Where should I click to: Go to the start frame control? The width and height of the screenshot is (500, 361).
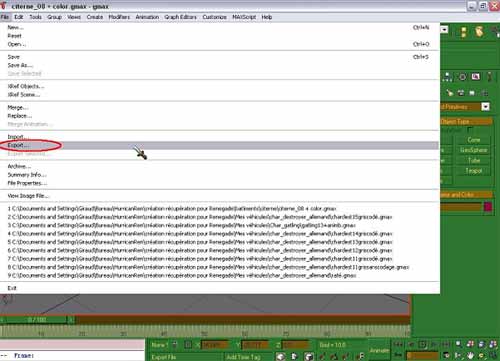point(398,344)
